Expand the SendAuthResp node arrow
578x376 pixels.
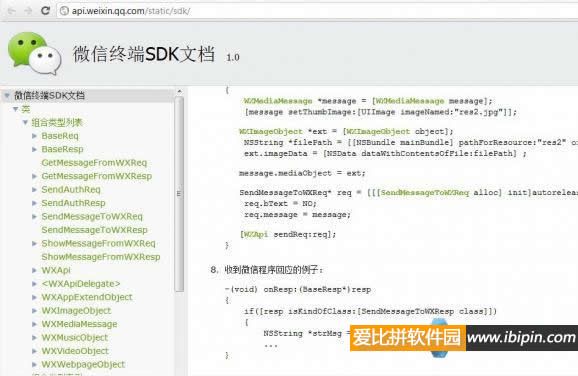coord(35,203)
